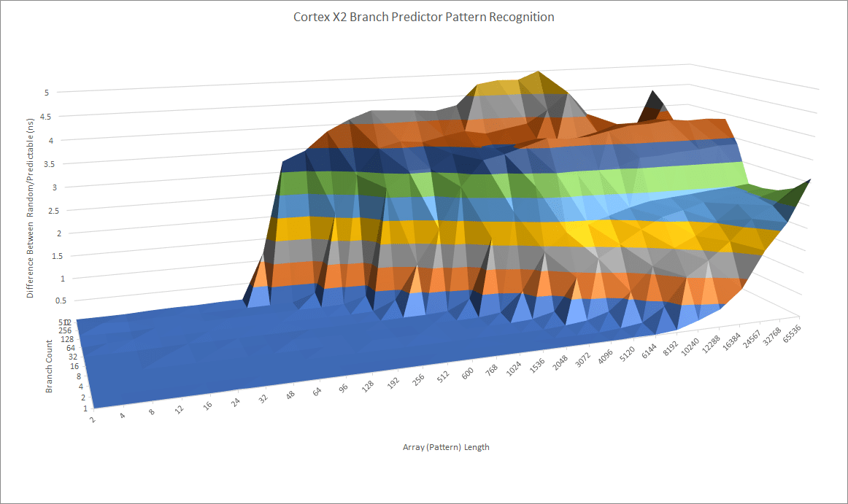Click the 'Array (Pattern) Length' axis title

pyautogui.click(x=446, y=447)
